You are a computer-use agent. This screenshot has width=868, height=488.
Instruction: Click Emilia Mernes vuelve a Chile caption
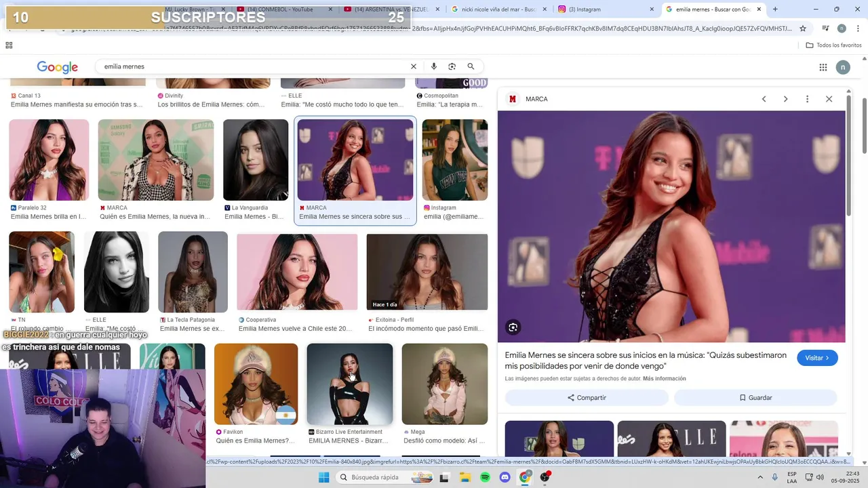[x=296, y=329]
